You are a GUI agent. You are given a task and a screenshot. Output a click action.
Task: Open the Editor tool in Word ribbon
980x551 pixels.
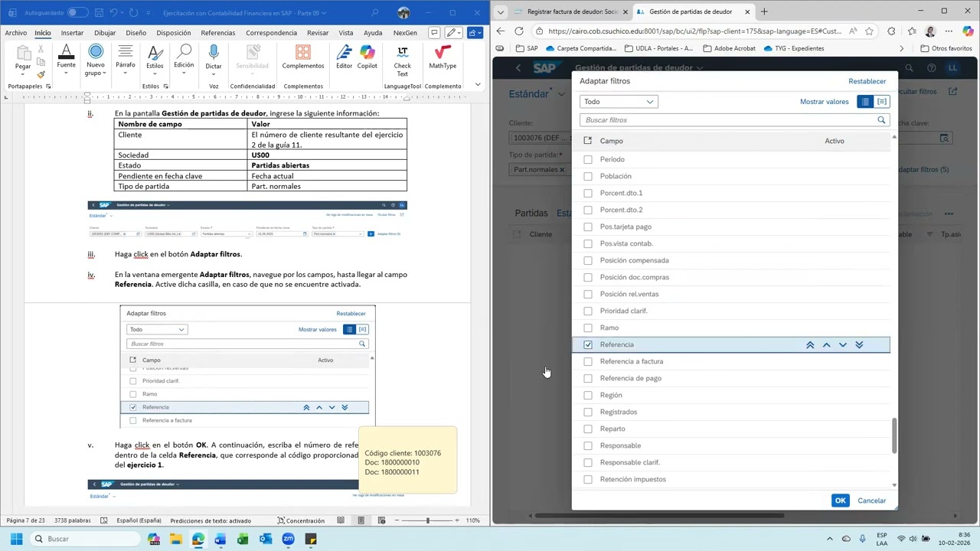coord(345,57)
